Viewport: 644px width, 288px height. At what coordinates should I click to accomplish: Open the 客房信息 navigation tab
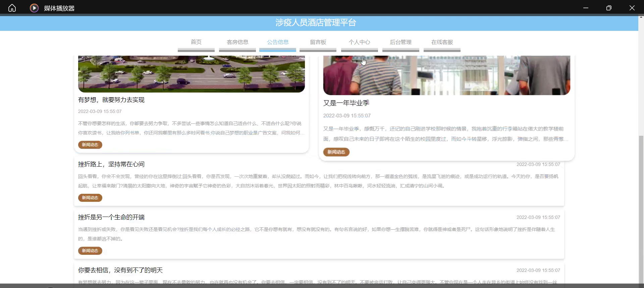point(237,42)
